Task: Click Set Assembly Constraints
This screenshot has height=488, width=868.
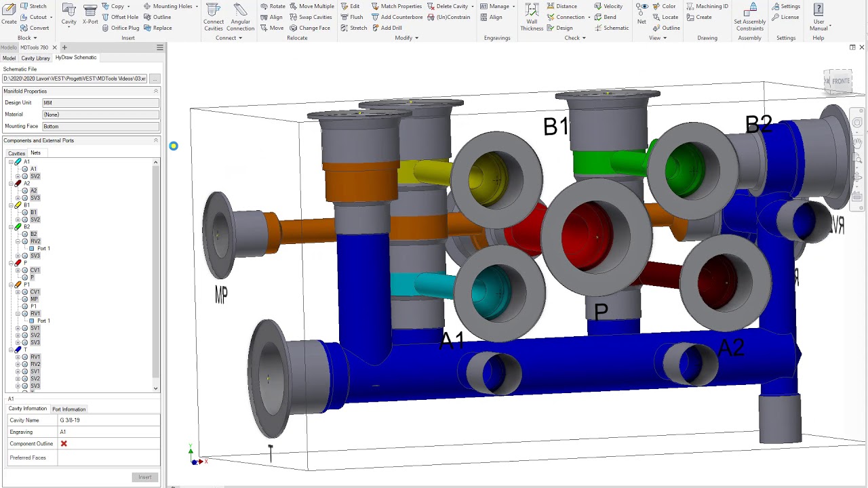Action: click(749, 18)
